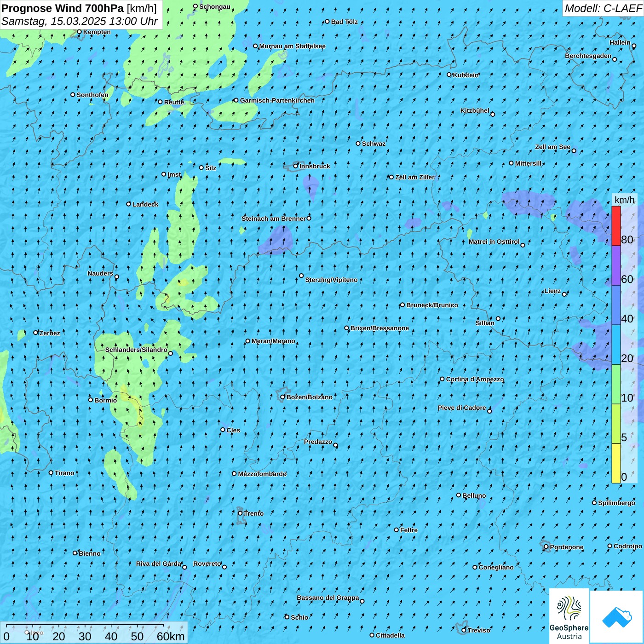This screenshot has width=644, height=644.
Task: Click the Kufstein label on the map
Action: tap(466, 75)
